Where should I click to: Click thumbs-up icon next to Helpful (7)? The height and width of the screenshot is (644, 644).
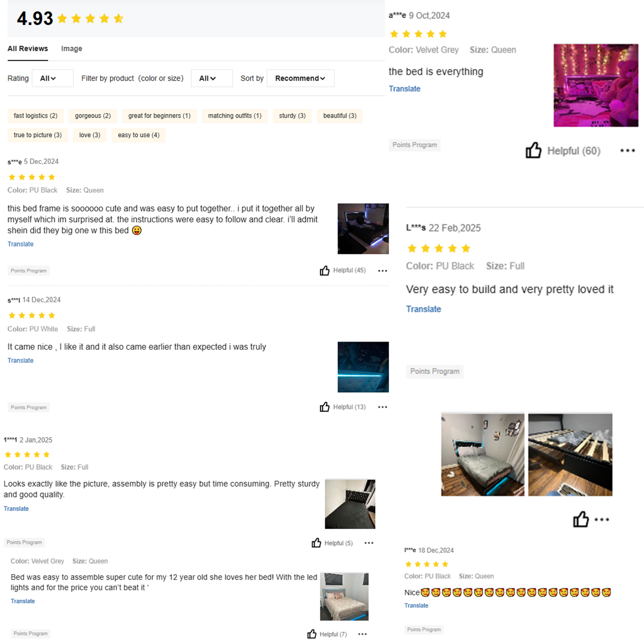pyautogui.click(x=312, y=634)
